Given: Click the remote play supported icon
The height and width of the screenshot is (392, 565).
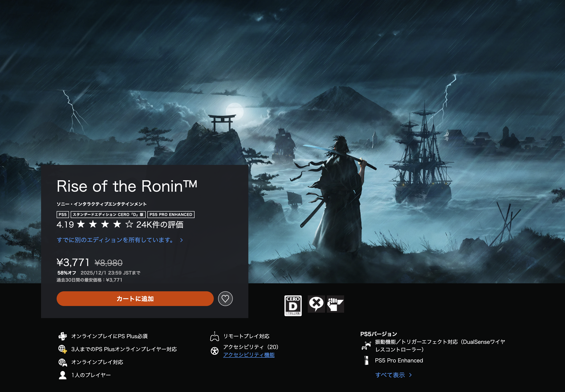Looking at the screenshot, I should (x=214, y=336).
